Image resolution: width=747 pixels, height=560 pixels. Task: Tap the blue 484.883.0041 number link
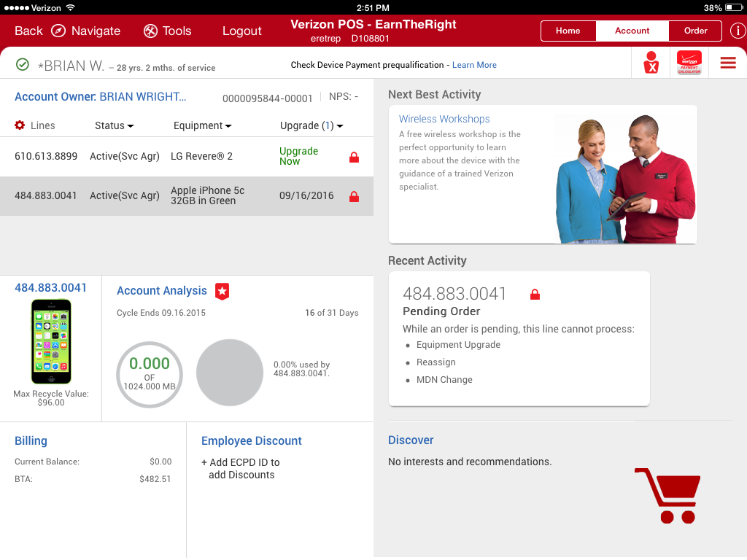[50, 287]
